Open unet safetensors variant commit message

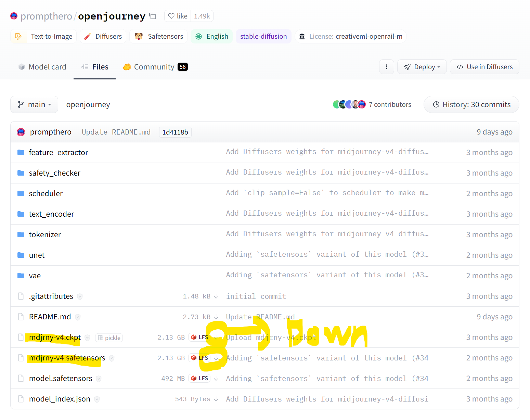pyautogui.click(x=327, y=254)
